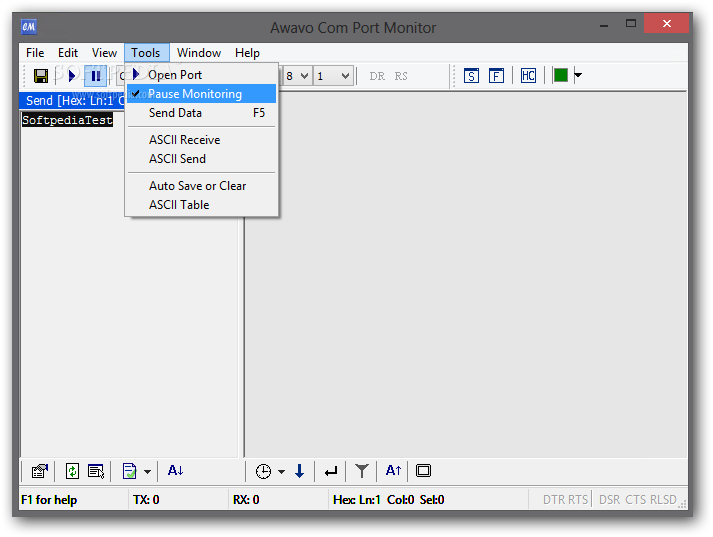Screen dimensions: 713x537
Task: Maximize the Awavo Com Port Monitor window
Action: tap(631, 24)
